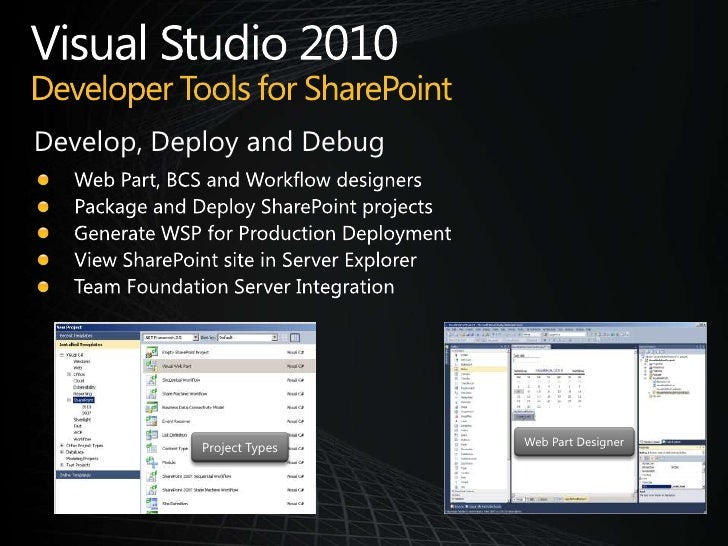Select the Module template icon
The height and width of the screenshot is (546, 728).
pos(152,462)
